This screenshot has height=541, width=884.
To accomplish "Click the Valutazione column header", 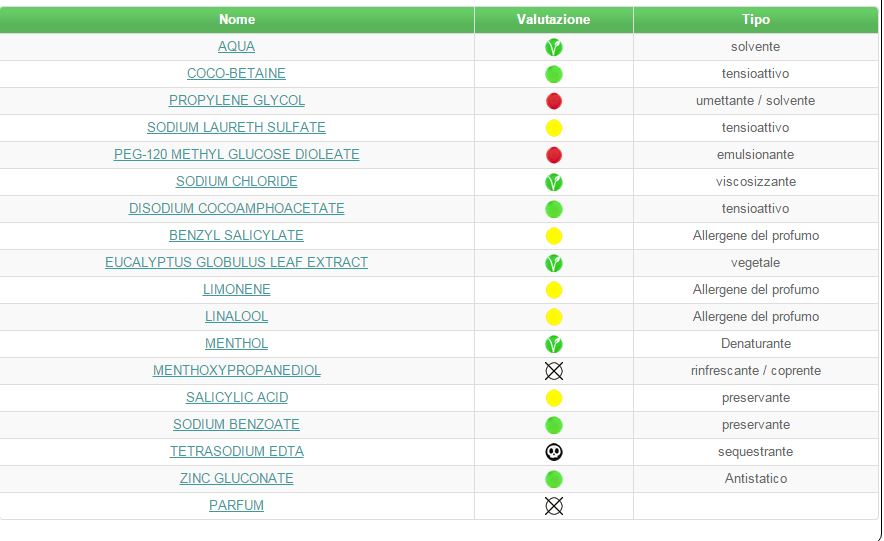I will coord(554,20).
